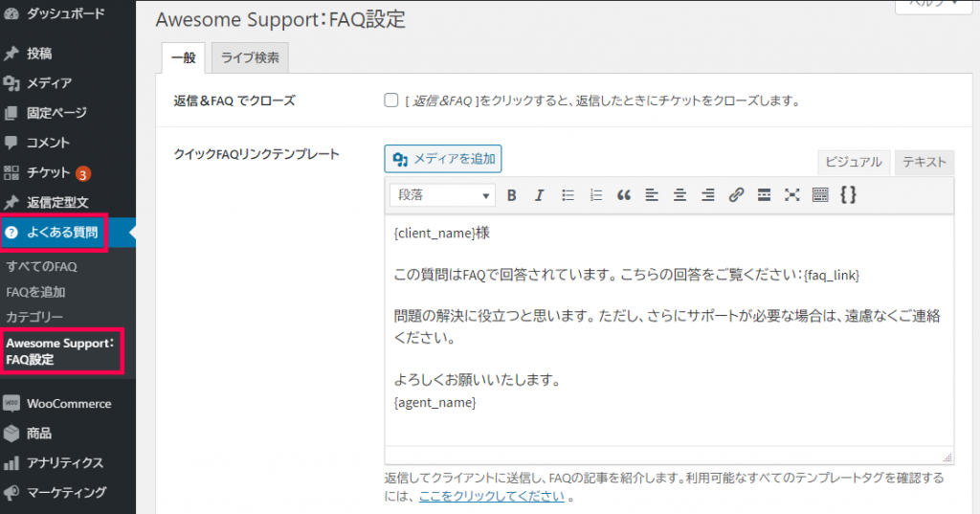Align text center
980x514 pixels.
pyautogui.click(x=680, y=195)
